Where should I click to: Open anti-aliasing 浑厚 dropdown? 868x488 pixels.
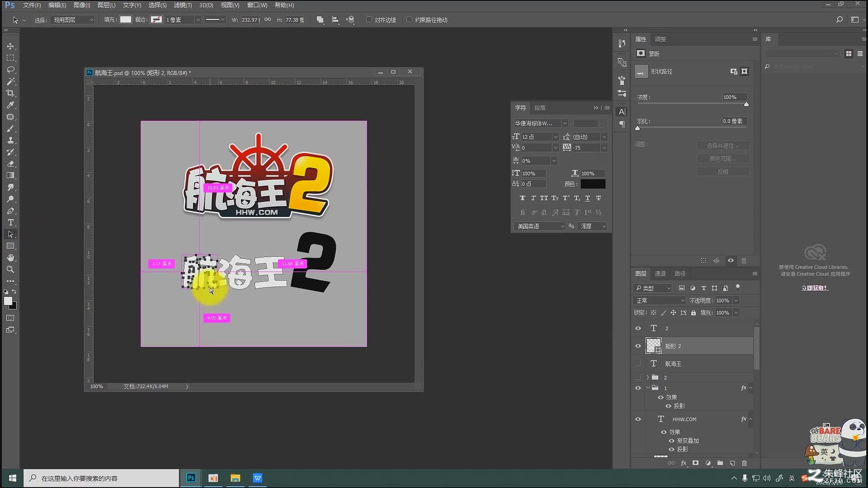pyautogui.click(x=593, y=226)
